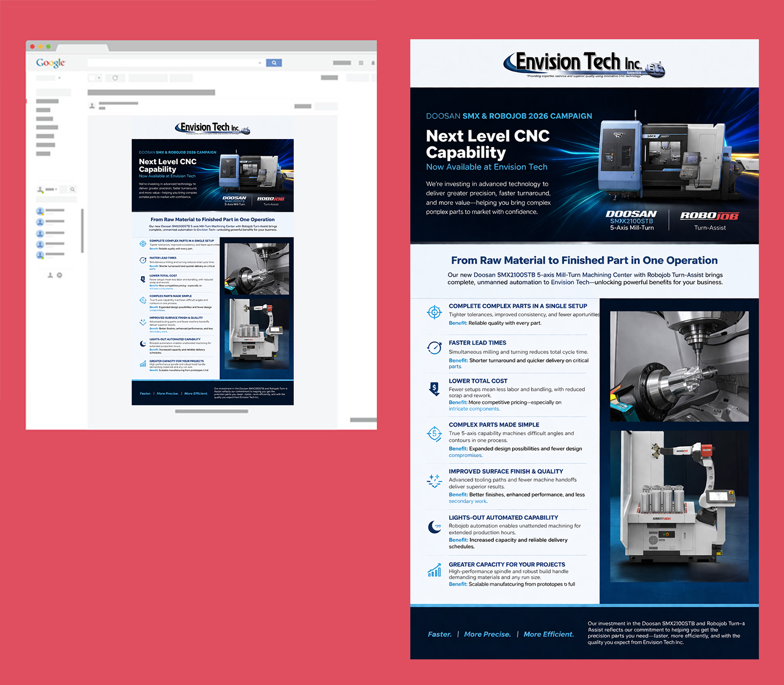Image resolution: width=784 pixels, height=685 pixels.
Task: Click the moon icon in the small email flyer
Action: [143, 344]
